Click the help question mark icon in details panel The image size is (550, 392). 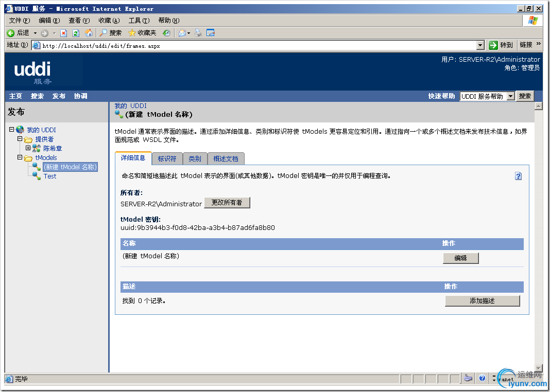point(519,176)
